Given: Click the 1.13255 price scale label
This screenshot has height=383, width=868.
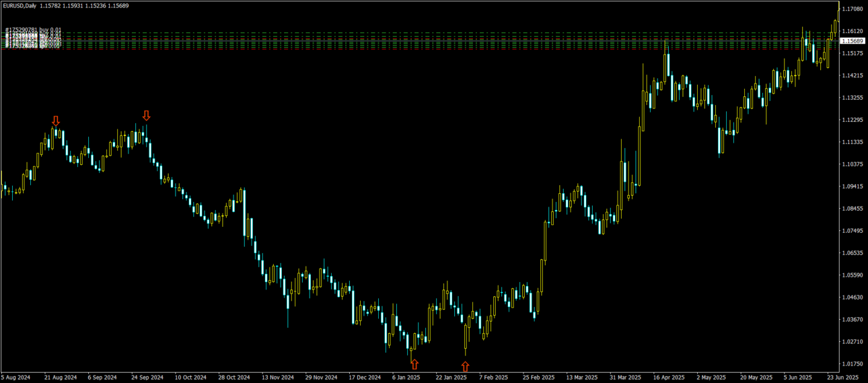Looking at the screenshot, I should click(x=853, y=98).
